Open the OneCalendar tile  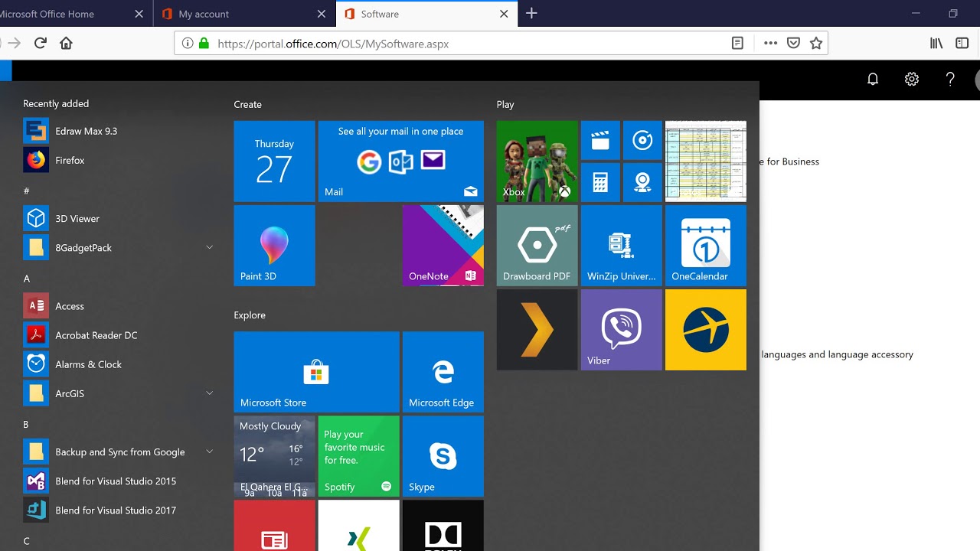tap(706, 246)
